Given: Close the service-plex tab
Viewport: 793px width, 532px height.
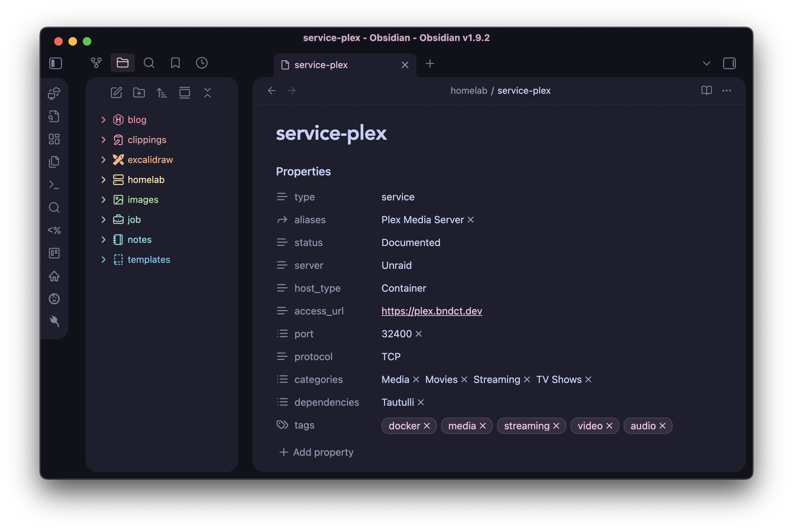Looking at the screenshot, I should tap(405, 65).
